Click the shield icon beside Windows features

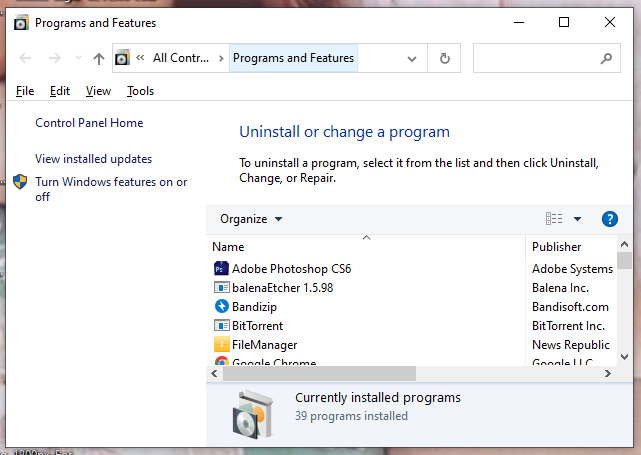point(20,182)
